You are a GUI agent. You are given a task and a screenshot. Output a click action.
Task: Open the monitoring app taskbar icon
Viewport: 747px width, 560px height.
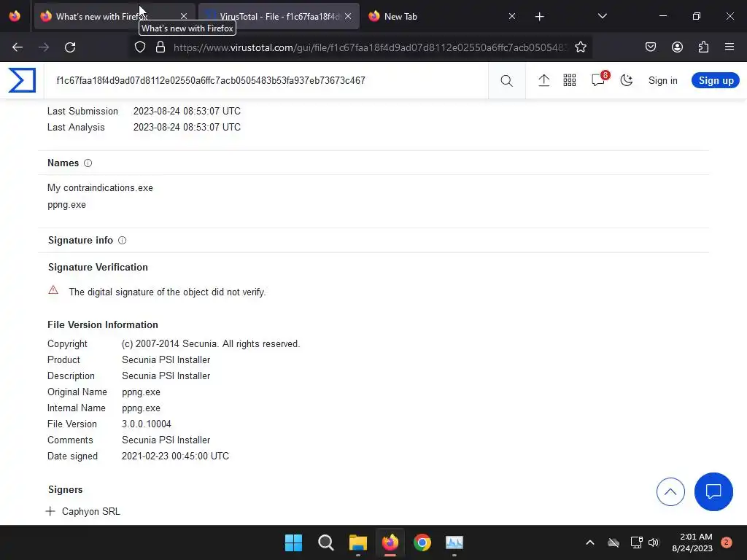pyautogui.click(x=454, y=542)
